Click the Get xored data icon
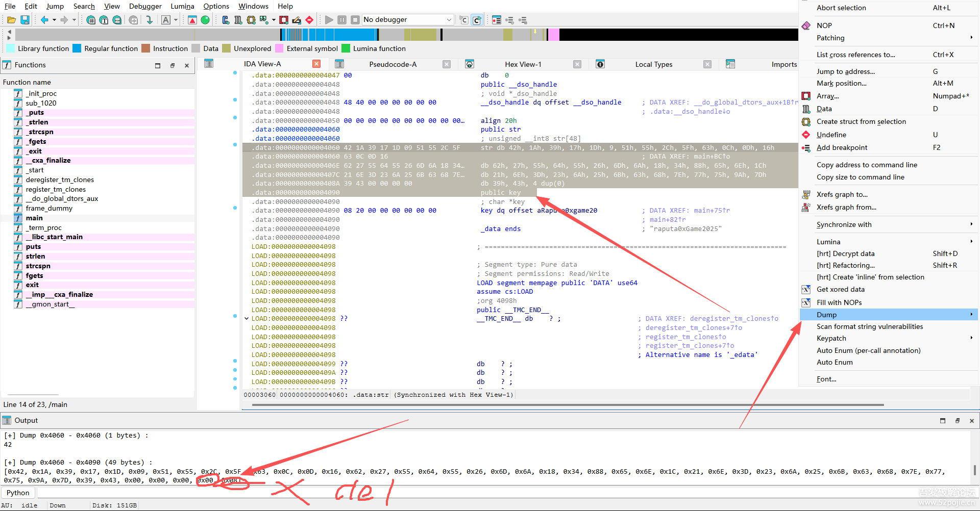This screenshot has width=980, height=511. click(806, 289)
